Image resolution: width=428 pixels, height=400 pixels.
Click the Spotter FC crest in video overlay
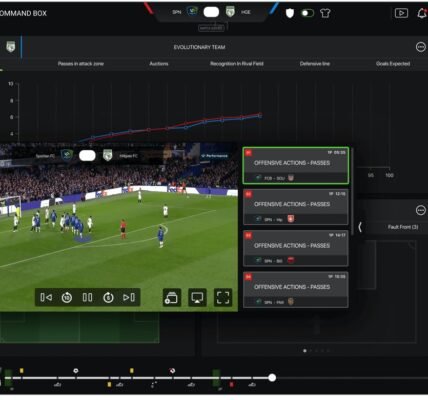67,155
